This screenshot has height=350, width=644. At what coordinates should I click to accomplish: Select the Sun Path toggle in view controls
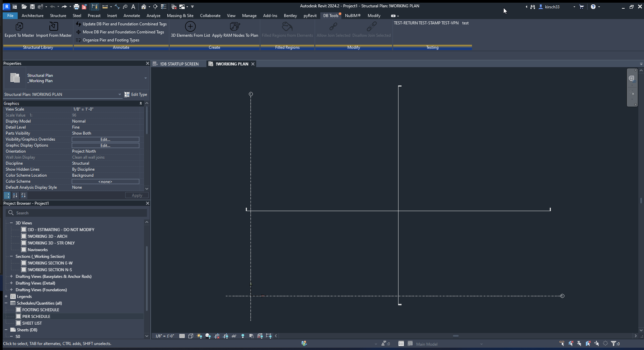[x=199, y=336]
